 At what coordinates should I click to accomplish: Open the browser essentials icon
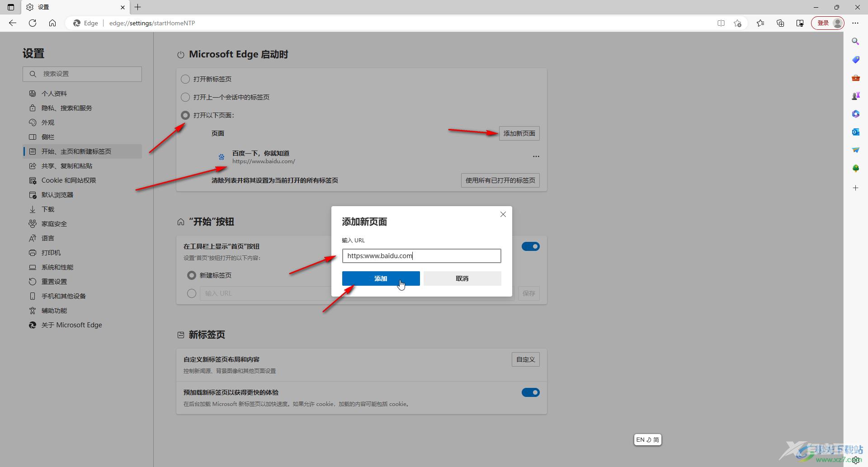click(x=800, y=23)
